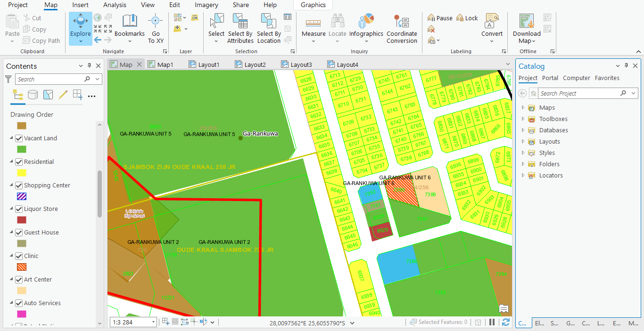The width and height of the screenshot is (644, 331).
Task: Activate the Explore navigation tool
Action: [x=80, y=24]
